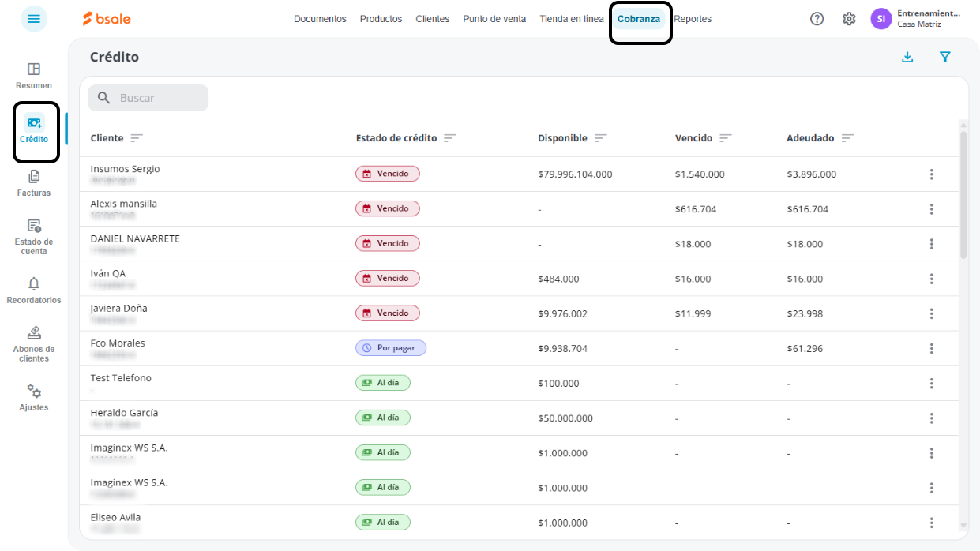Open the filter funnel icon
Image resolution: width=980 pixels, height=551 pixels.
click(944, 57)
